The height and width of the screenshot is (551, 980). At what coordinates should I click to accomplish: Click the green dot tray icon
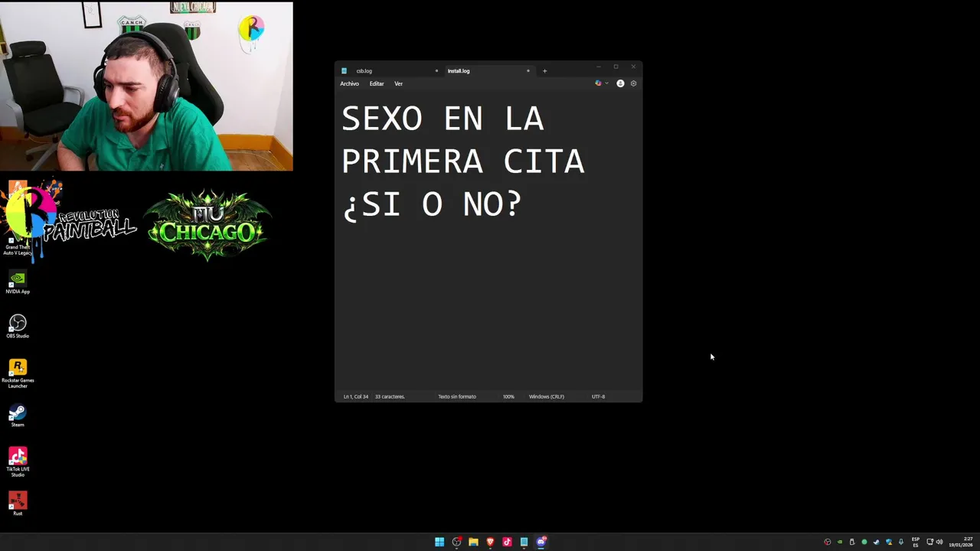[x=864, y=542]
